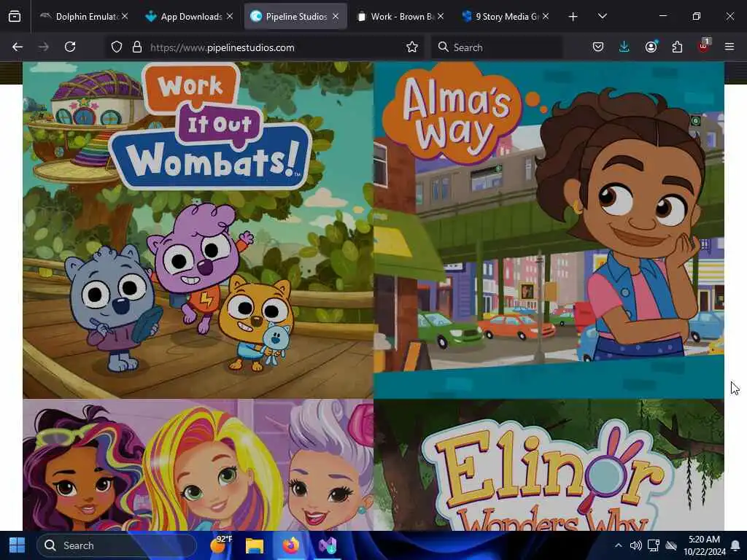
Task: Select the Pipeline Studios tab
Action: 295,17
